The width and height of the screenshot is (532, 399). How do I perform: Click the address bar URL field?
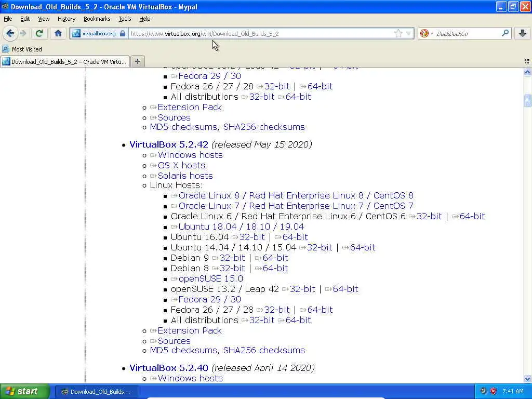pyautogui.click(x=261, y=34)
